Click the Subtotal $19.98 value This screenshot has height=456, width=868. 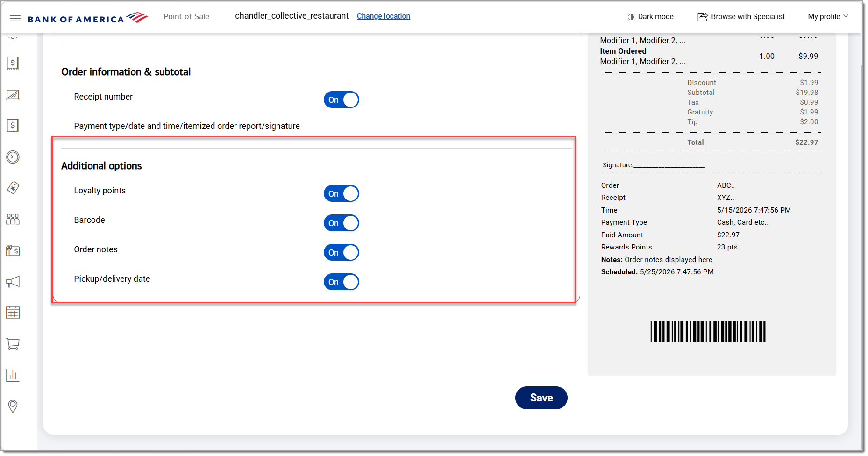(807, 93)
